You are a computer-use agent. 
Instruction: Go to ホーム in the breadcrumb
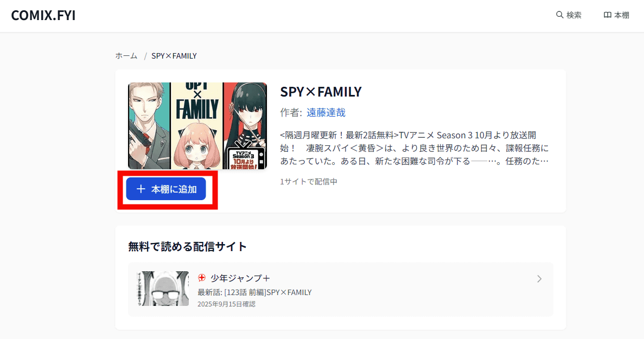point(126,56)
